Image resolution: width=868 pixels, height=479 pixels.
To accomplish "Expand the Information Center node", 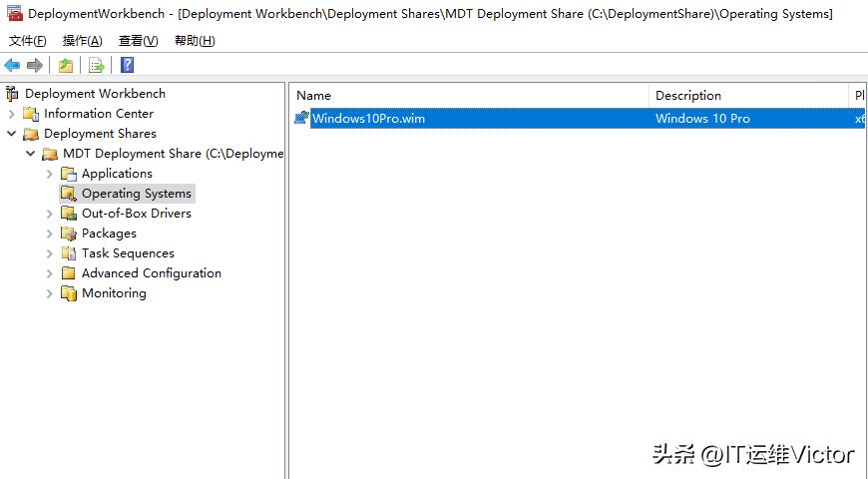I will click(12, 114).
